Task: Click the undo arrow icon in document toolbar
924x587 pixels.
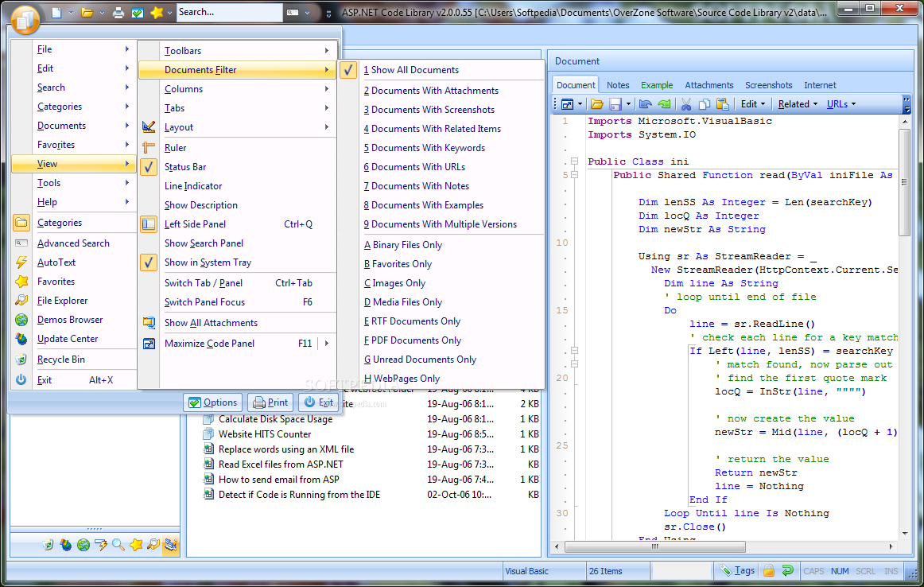Action: point(645,104)
